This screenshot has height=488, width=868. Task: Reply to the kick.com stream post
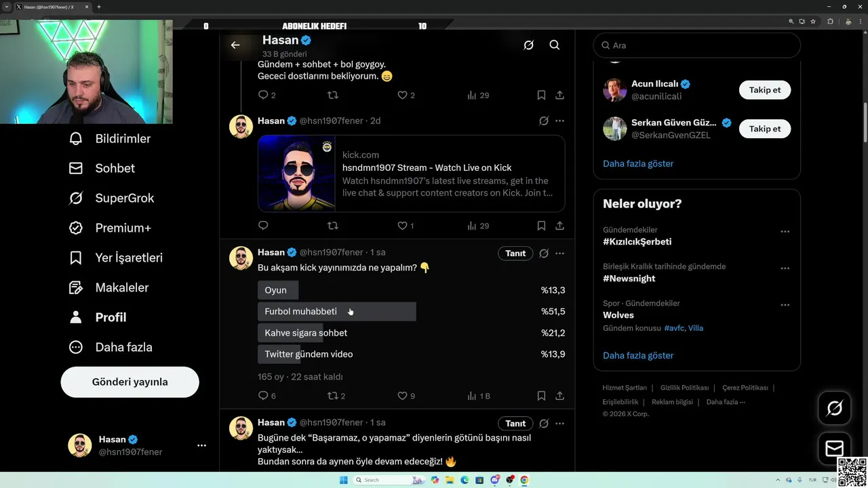(263, 226)
